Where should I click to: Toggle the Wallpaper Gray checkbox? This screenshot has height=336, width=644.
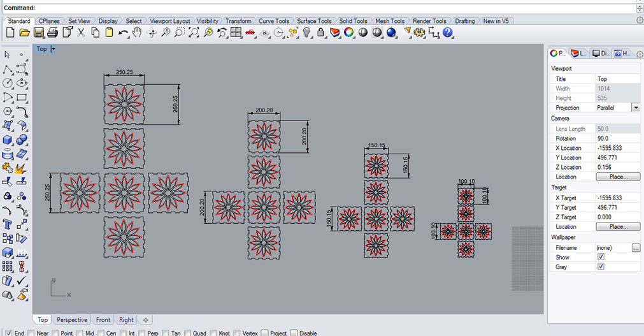point(601,267)
